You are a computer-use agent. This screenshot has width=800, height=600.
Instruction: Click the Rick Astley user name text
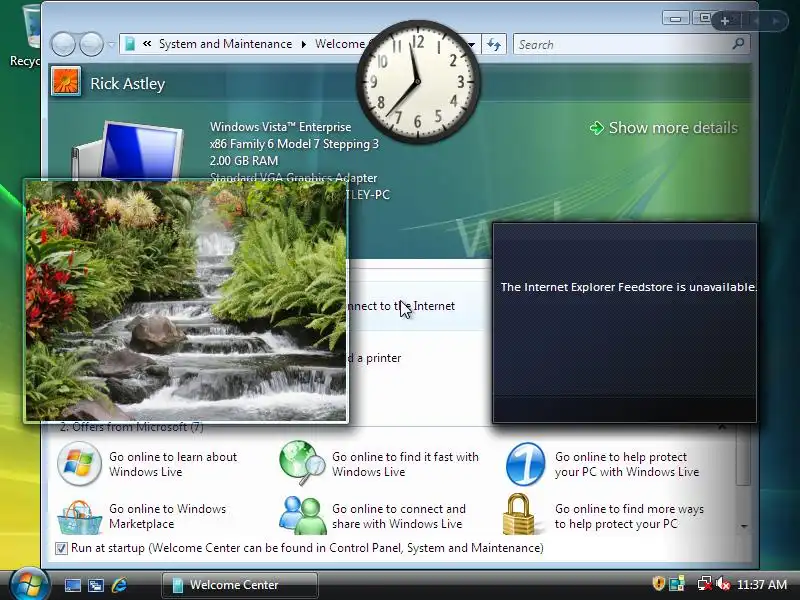128,84
